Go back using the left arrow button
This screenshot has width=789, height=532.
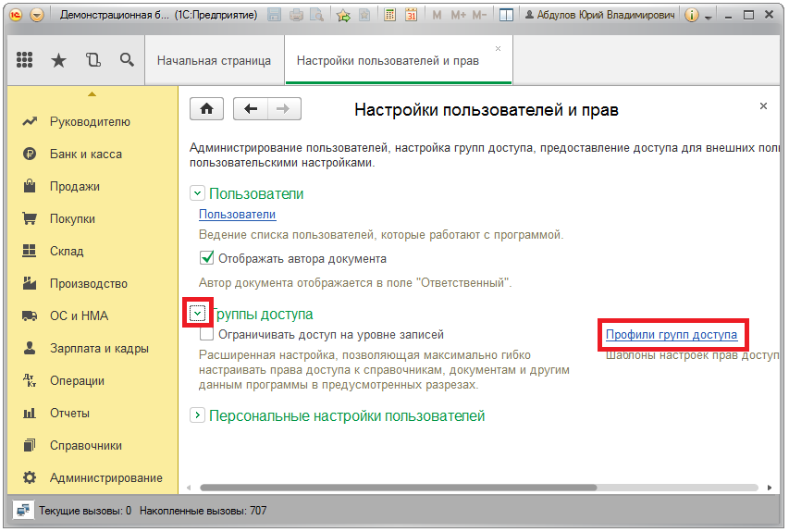[x=251, y=109]
